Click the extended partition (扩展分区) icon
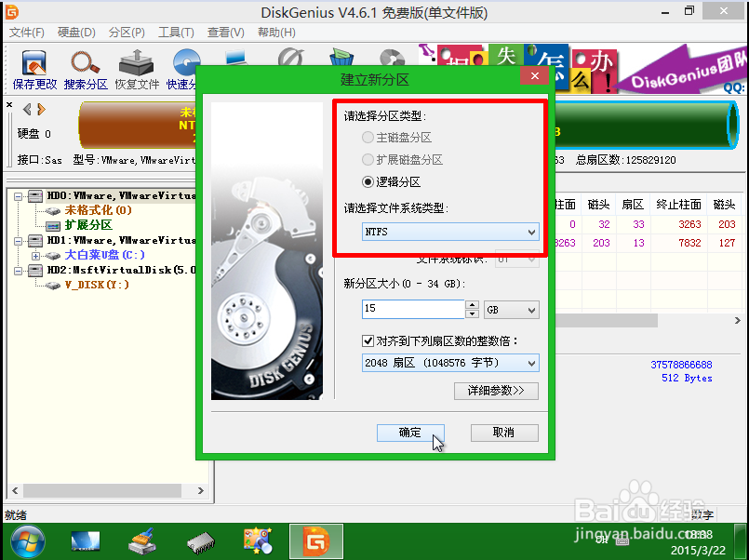 click(53, 225)
